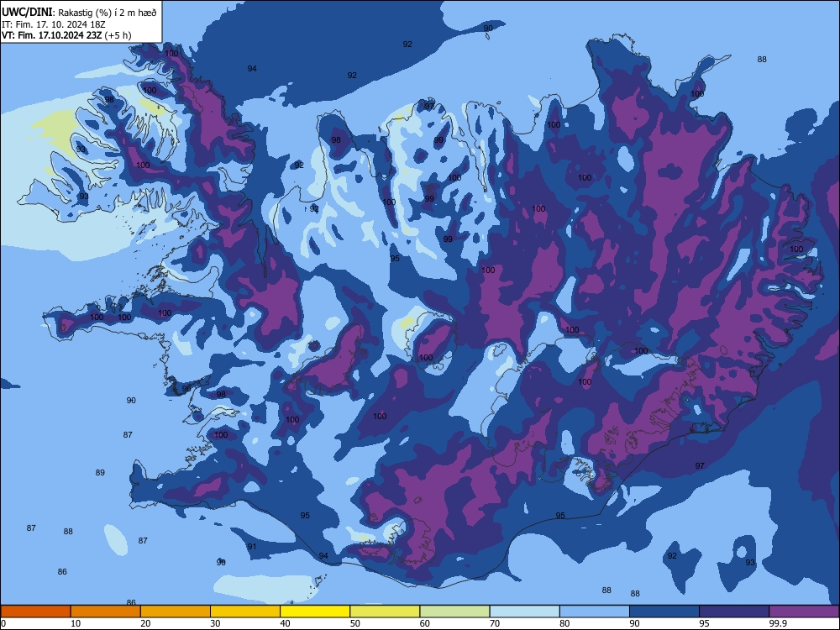The height and width of the screenshot is (630, 840).
Task: Click the legend tick label '30'
Action: point(215,623)
